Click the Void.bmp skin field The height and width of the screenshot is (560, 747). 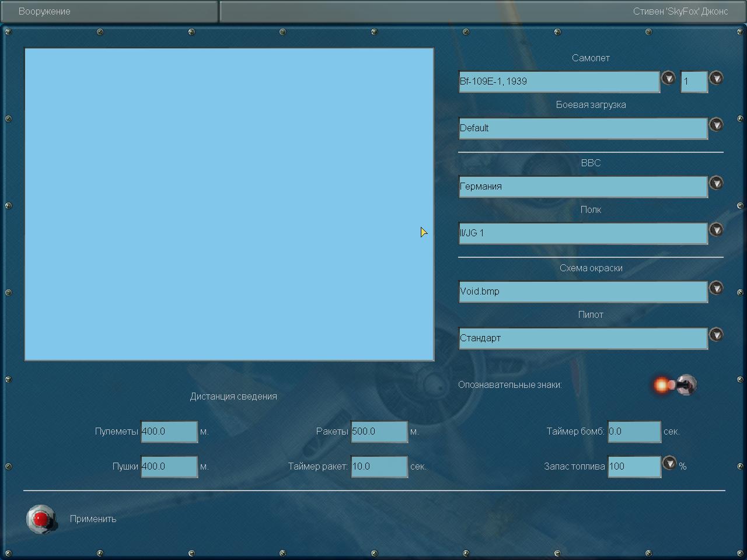point(583,292)
